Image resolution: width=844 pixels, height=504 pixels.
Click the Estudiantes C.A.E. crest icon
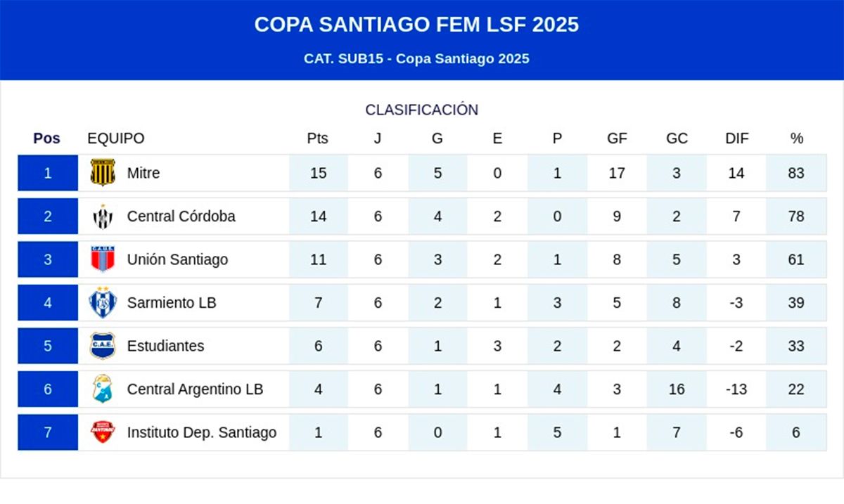click(103, 346)
